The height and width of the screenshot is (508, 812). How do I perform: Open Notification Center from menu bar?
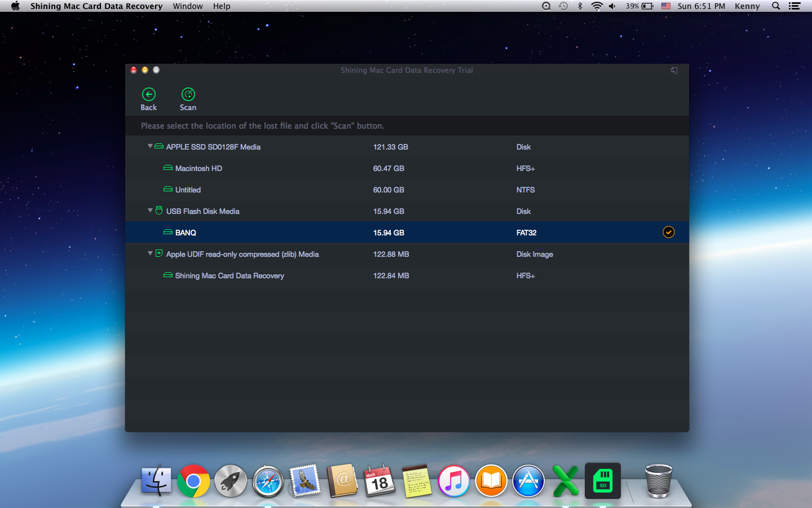coord(795,6)
